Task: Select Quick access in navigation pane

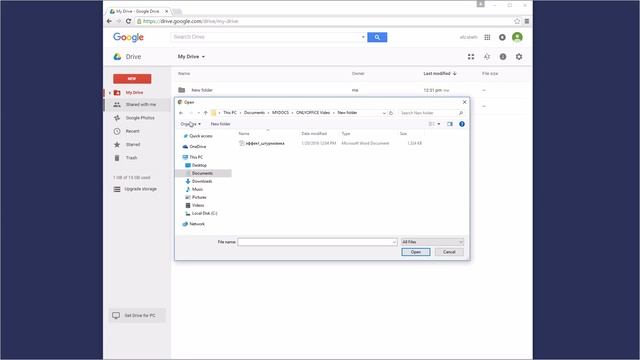Action: point(200,136)
